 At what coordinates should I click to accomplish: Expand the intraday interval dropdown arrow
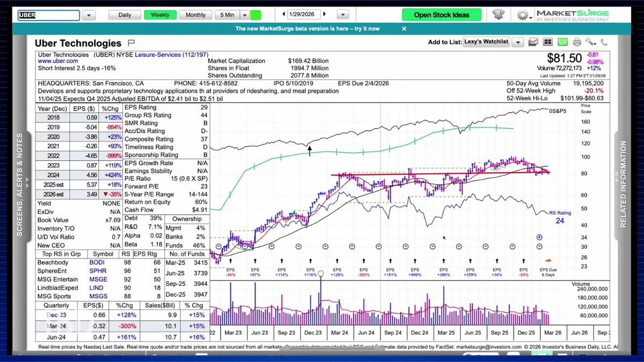point(244,16)
